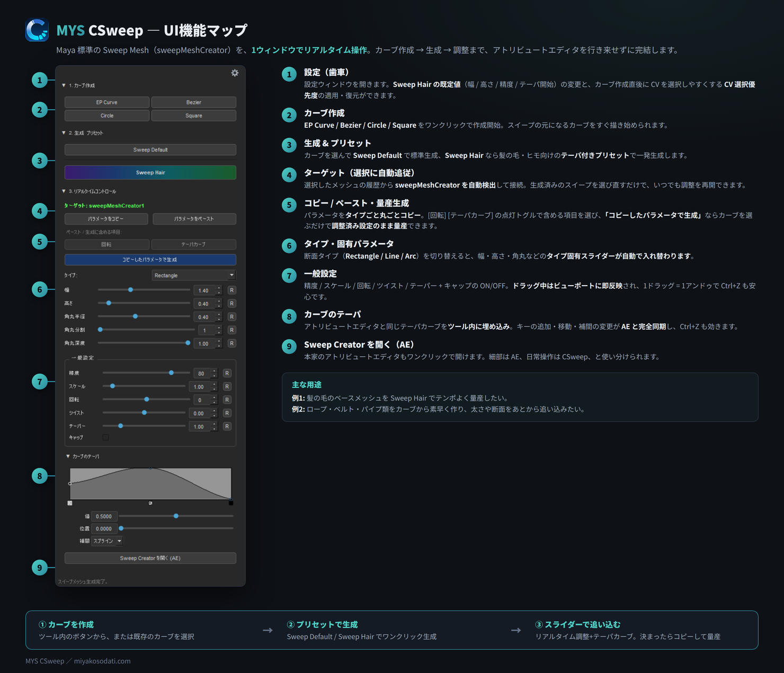Click the ツイスト slider handle

(x=144, y=413)
